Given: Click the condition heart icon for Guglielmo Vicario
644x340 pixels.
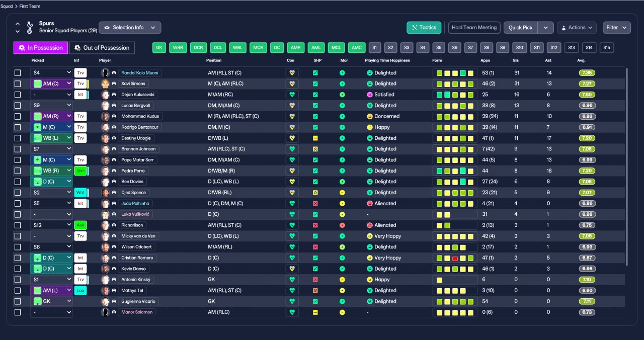Looking at the screenshot, I should (x=291, y=301).
